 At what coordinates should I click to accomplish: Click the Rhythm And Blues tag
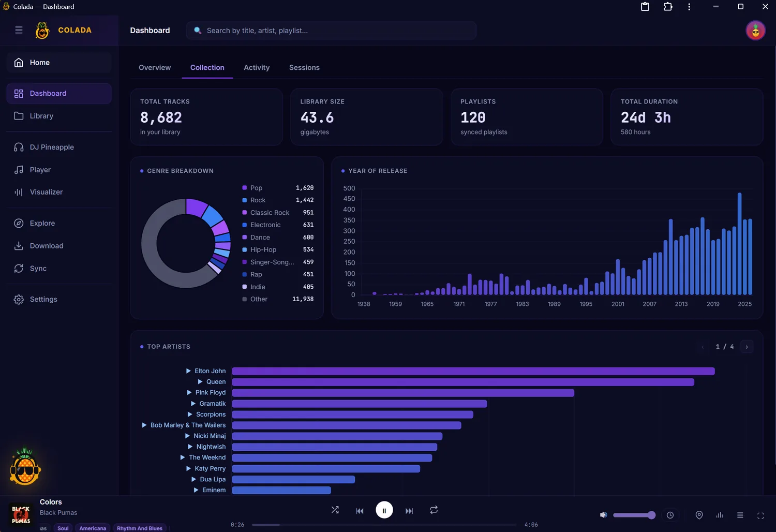coord(140,528)
